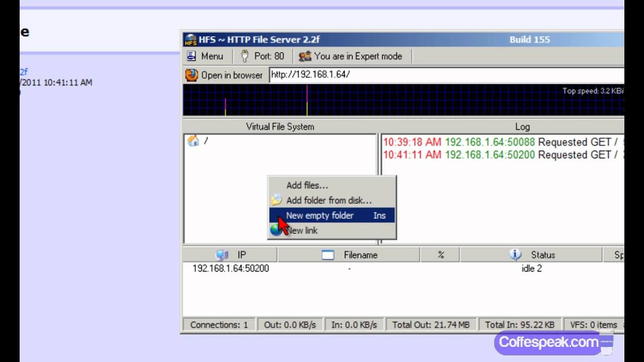Click the Port: 80 toolbar button
Image resolution: width=644 pixels, height=362 pixels.
coord(262,56)
